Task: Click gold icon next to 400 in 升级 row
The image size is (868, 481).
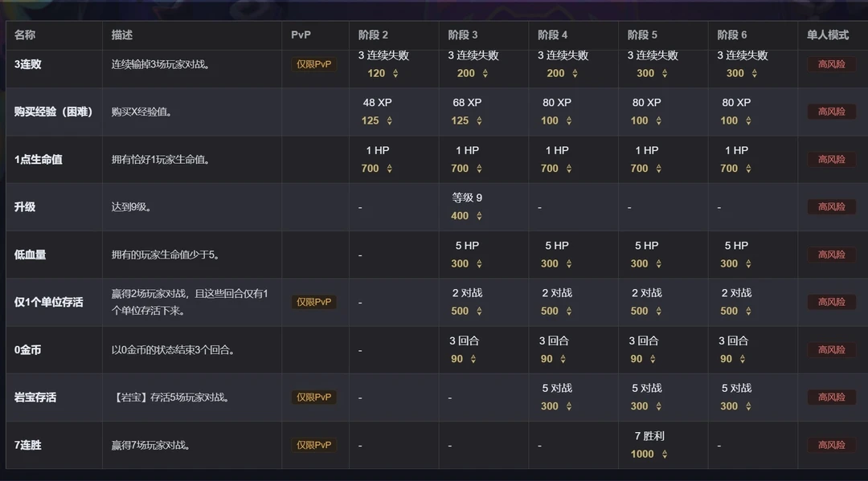Action: (479, 216)
